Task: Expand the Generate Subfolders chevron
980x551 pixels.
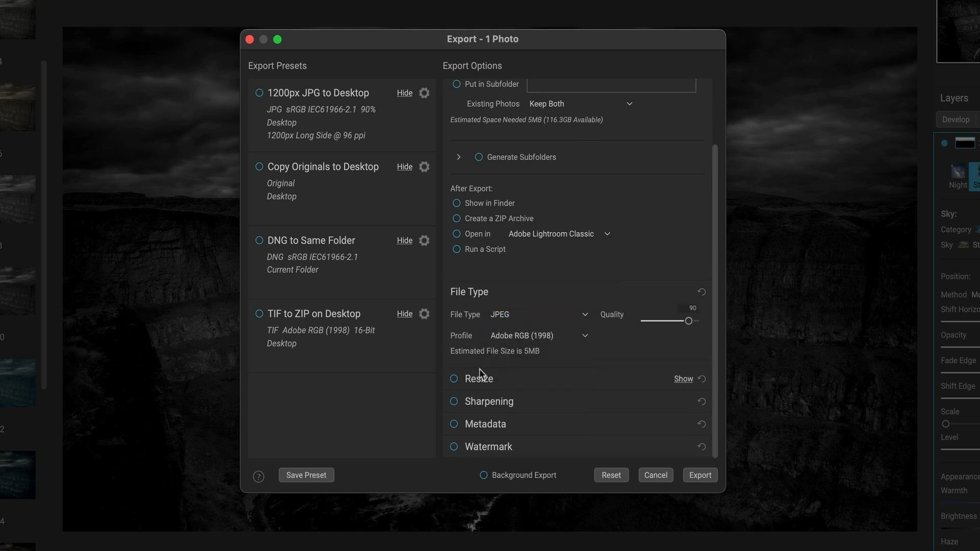Action: [458, 157]
